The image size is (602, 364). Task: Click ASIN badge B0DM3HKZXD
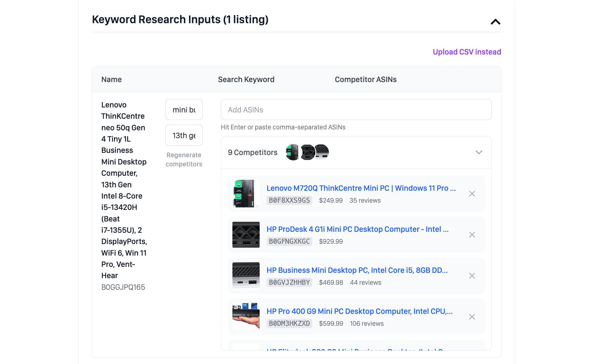(289, 324)
